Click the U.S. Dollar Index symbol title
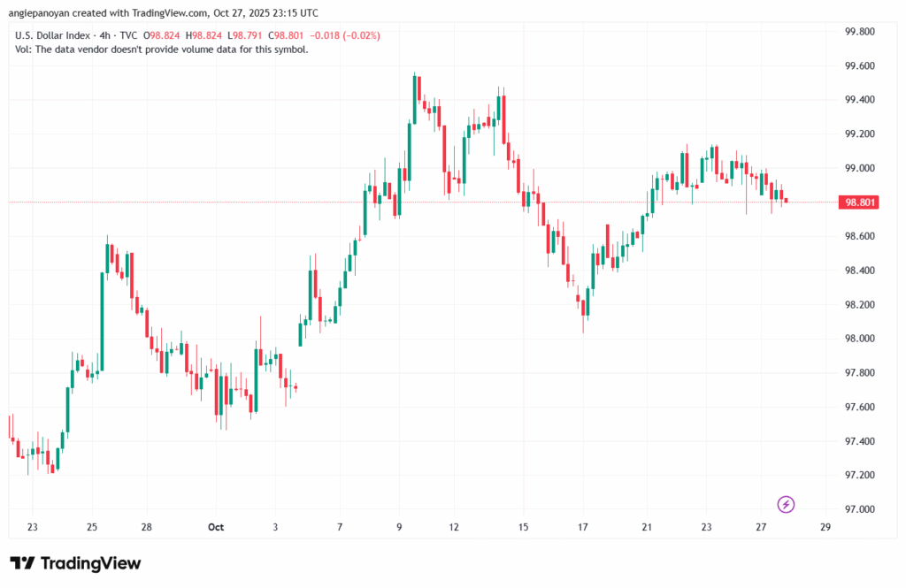 click(52, 35)
